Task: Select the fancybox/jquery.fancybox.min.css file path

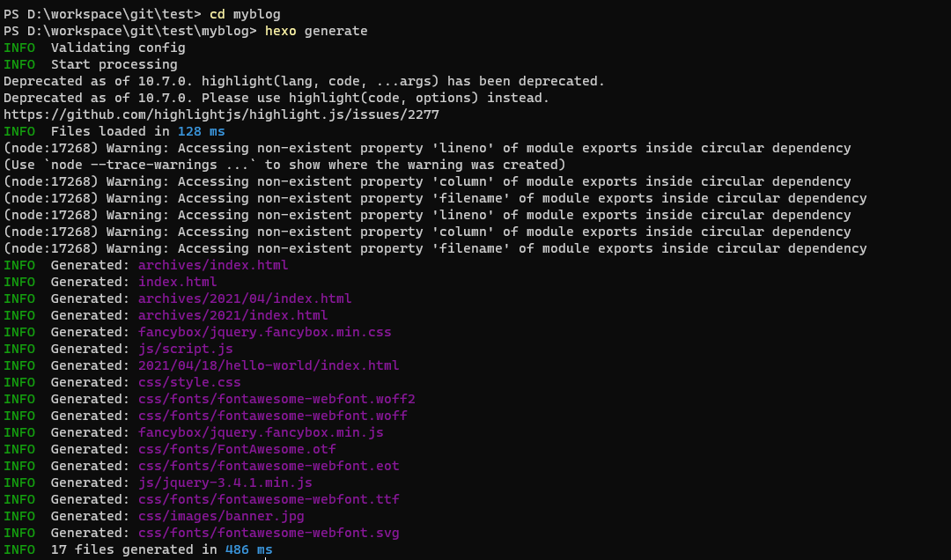Action: (264, 332)
